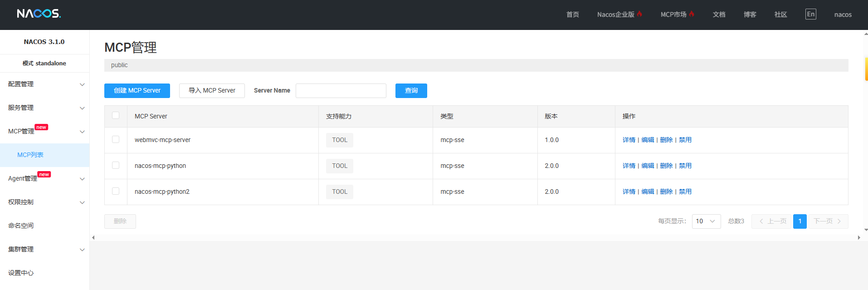
Task: Switch language with the En icon
Action: [810, 14]
